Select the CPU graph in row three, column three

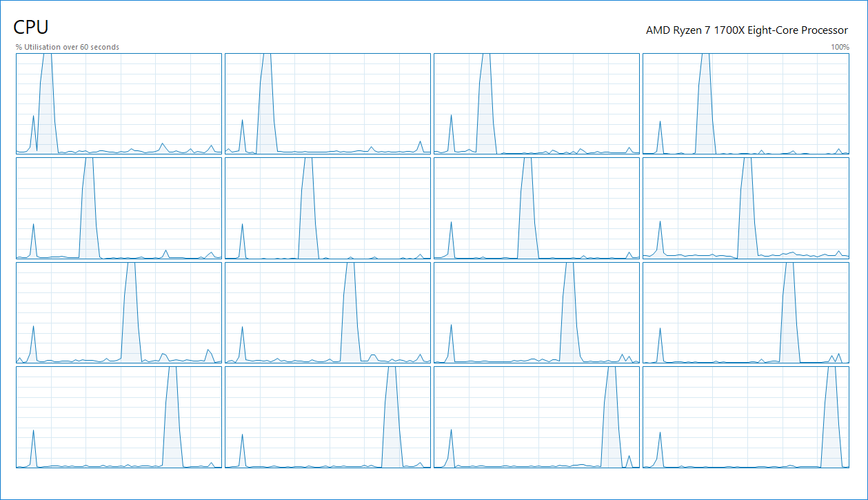coord(536,313)
